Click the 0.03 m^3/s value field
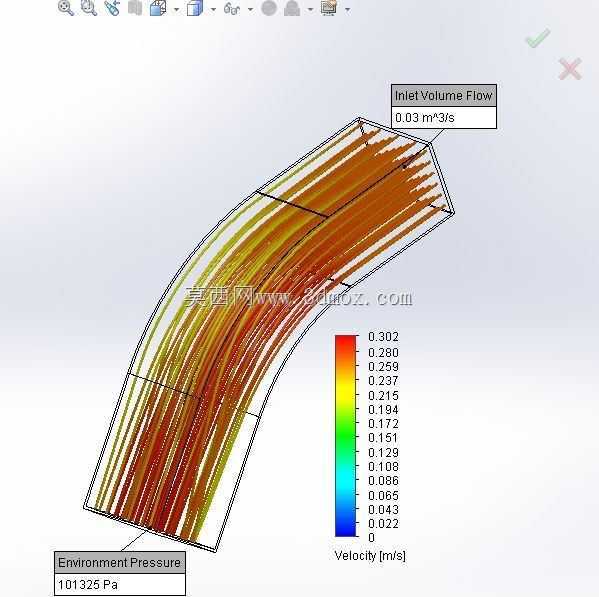 (444, 118)
